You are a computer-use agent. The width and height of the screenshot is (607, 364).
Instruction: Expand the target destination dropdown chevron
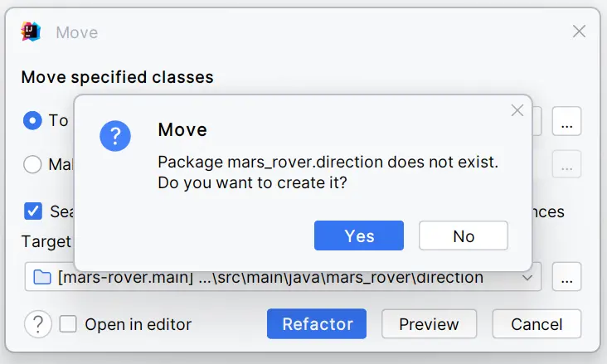(527, 278)
